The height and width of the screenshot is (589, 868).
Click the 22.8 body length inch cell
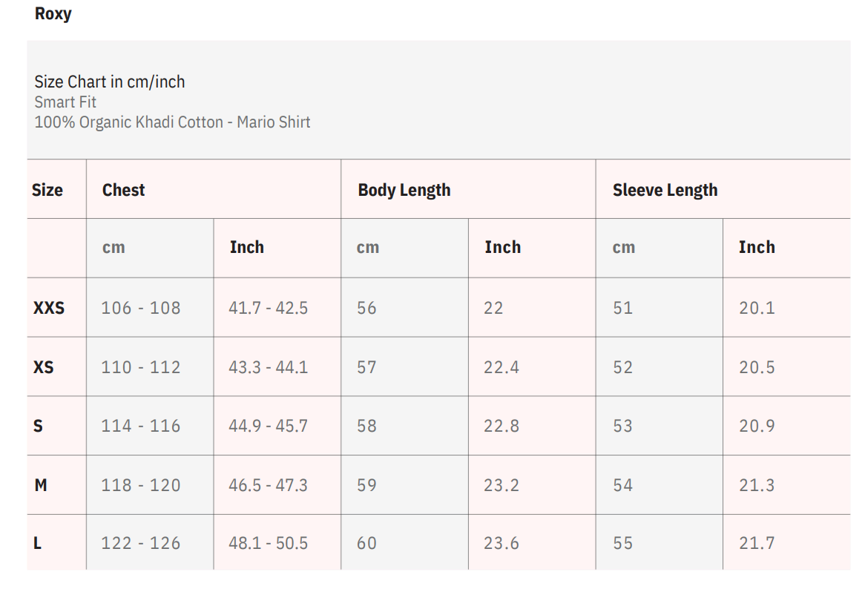click(502, 426)
